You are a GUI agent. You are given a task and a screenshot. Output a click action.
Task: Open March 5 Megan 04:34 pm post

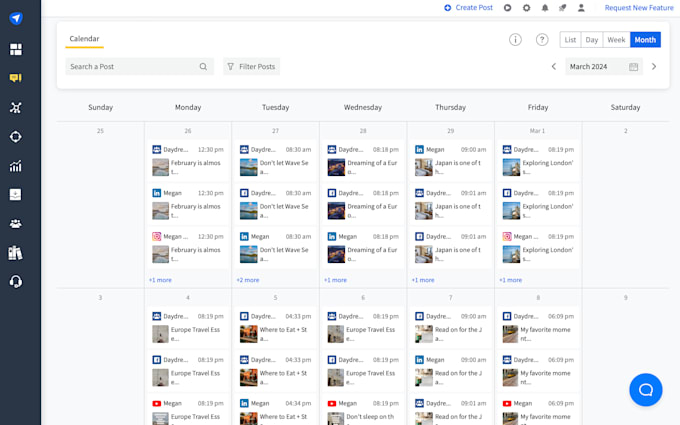[275, 410]
